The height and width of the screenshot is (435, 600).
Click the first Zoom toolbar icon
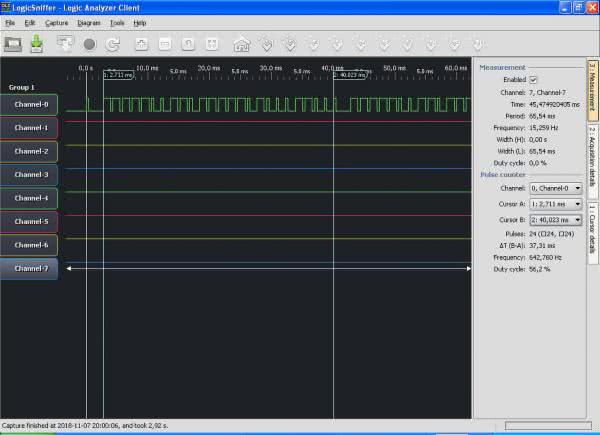[140, 44]
